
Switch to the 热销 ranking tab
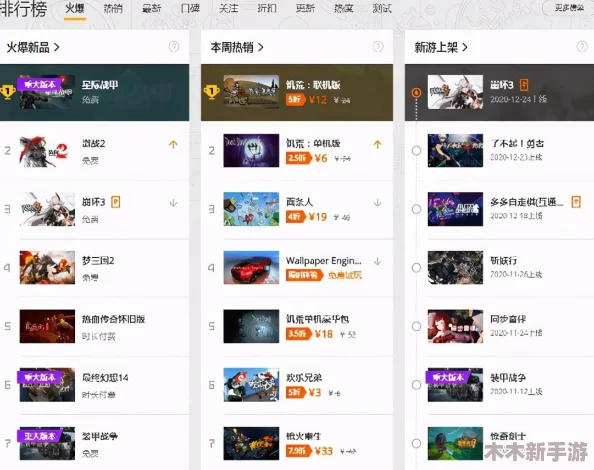(x=113, y=8)
